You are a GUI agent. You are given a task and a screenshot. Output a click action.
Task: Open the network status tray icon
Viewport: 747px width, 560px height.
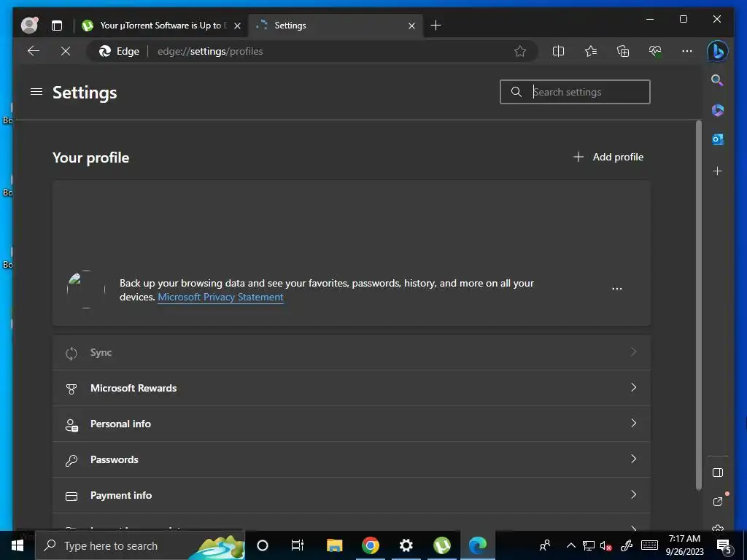[589, 545]
